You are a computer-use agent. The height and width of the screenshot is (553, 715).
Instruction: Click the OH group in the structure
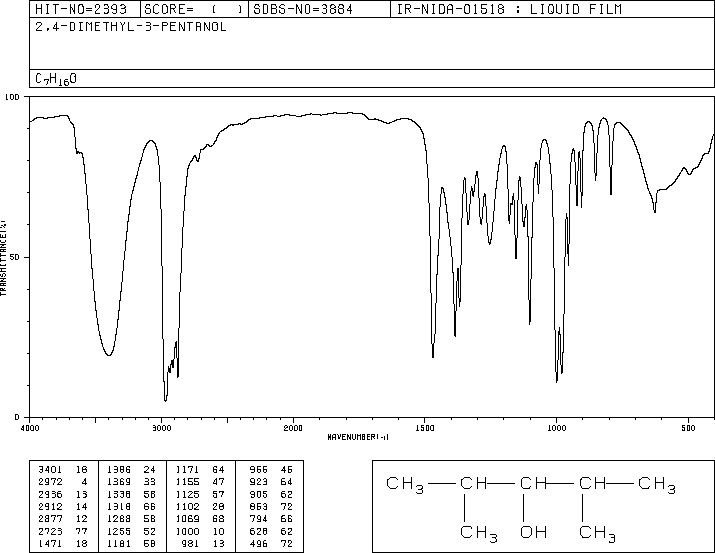[533, 532]
